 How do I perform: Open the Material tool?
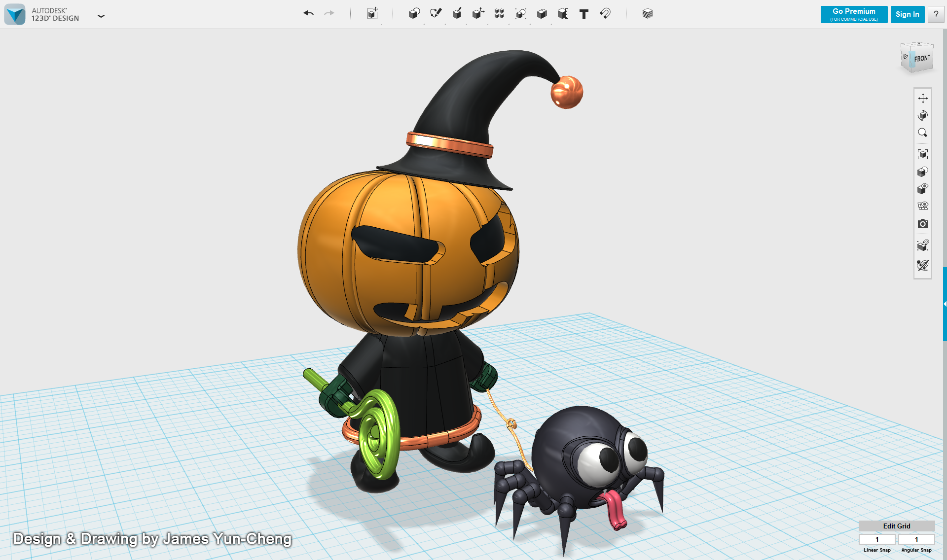[x=648, y=13]
